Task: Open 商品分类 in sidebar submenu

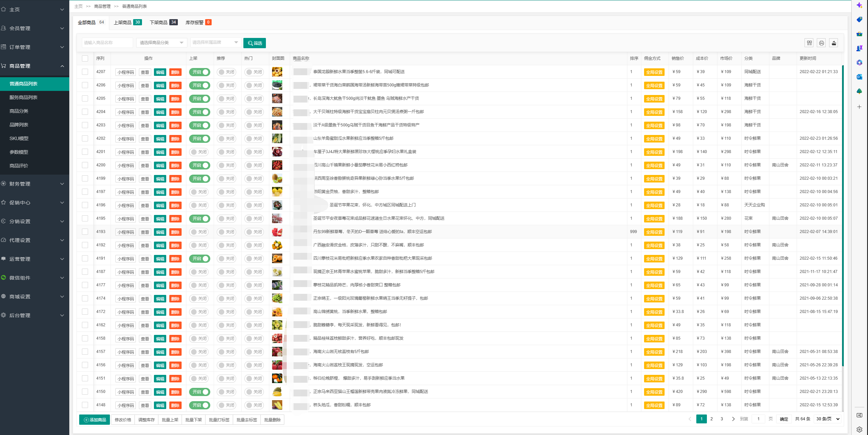Action: pos(34,111)
